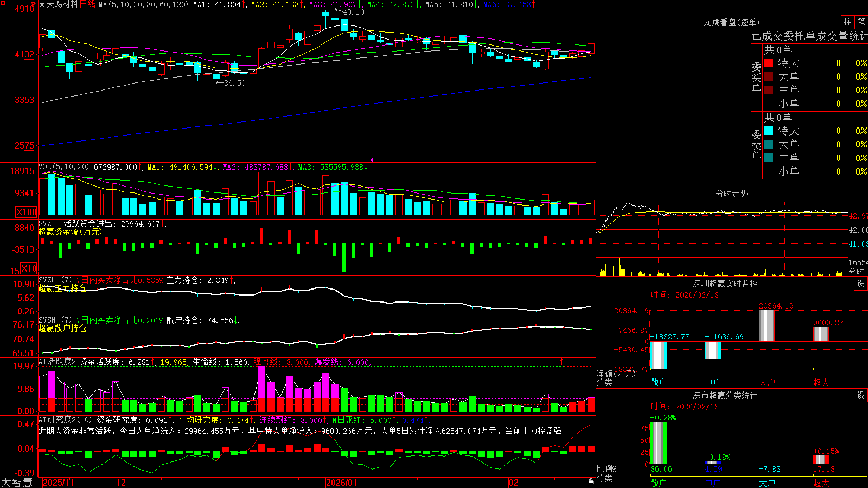Click the VOL(5,10,20) indicator label
The width and height of the screenshot is (868, 488).
[63, 167]
